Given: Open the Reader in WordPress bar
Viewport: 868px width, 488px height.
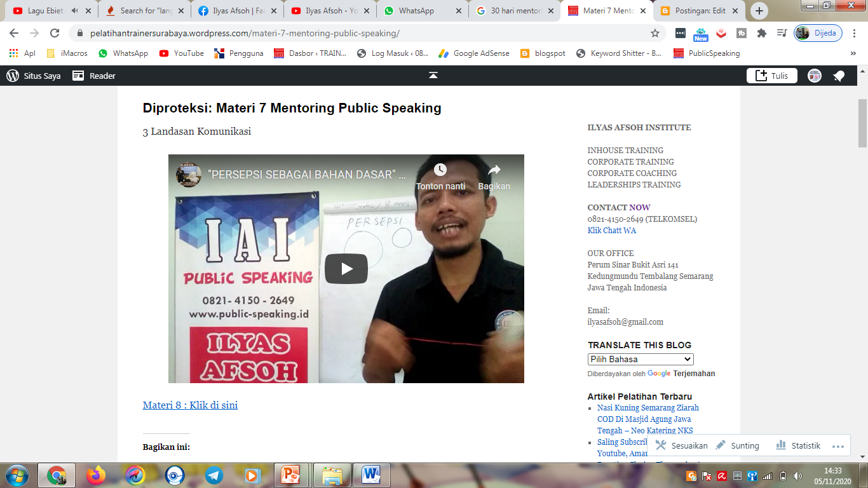Looking at the screenshot, I should [94, 76].
